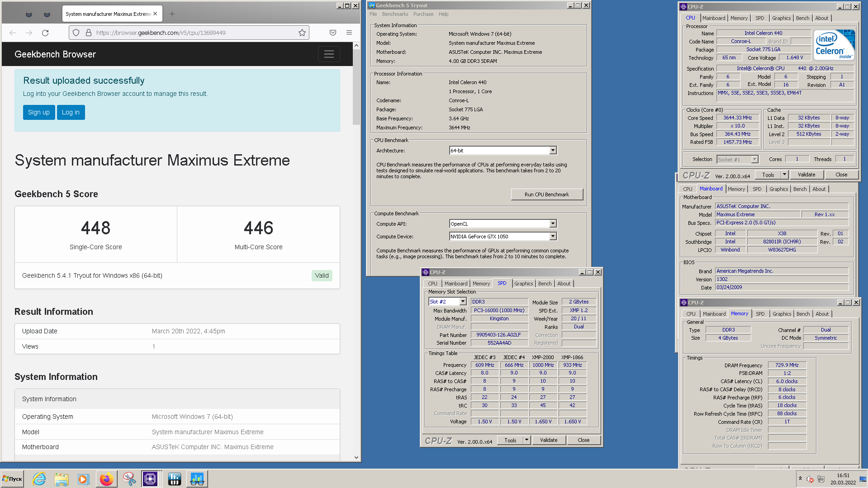The height and width of the screenshot is (488, 868).
Task: Show hidden system tray icons
Action: (800, 479)
